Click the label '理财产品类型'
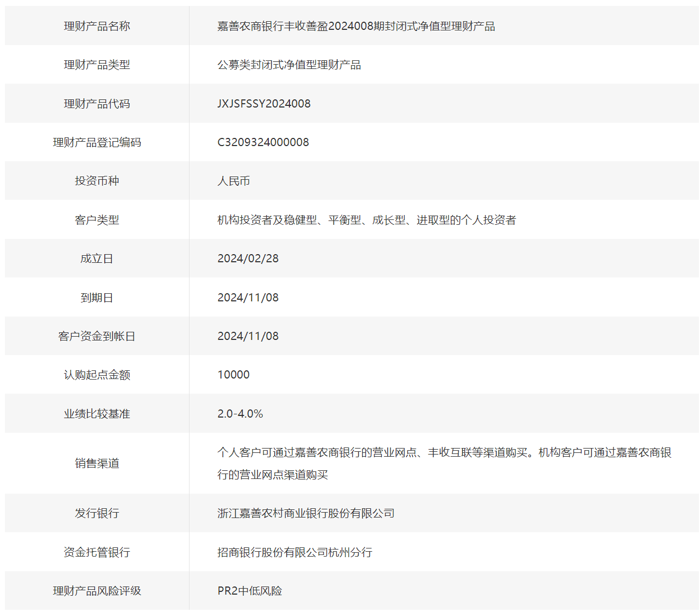700x612 pixels. (97, 65)
